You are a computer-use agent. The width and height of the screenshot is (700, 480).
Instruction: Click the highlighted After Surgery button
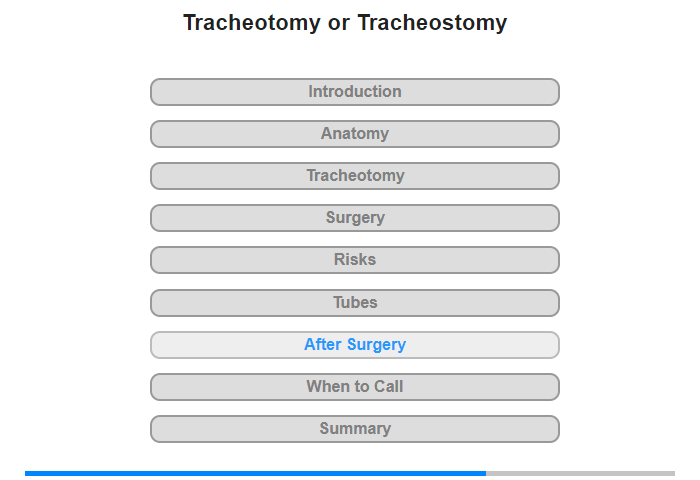click(x=354, y=345)
